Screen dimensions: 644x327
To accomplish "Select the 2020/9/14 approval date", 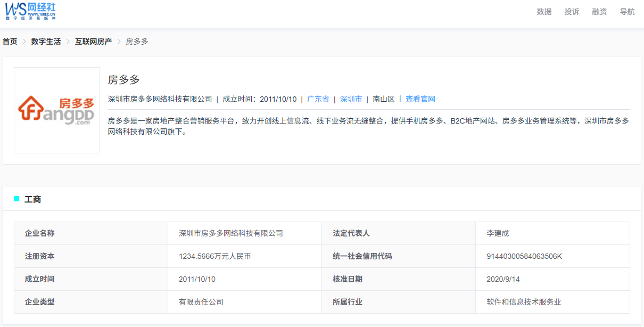I will [503, 279].
